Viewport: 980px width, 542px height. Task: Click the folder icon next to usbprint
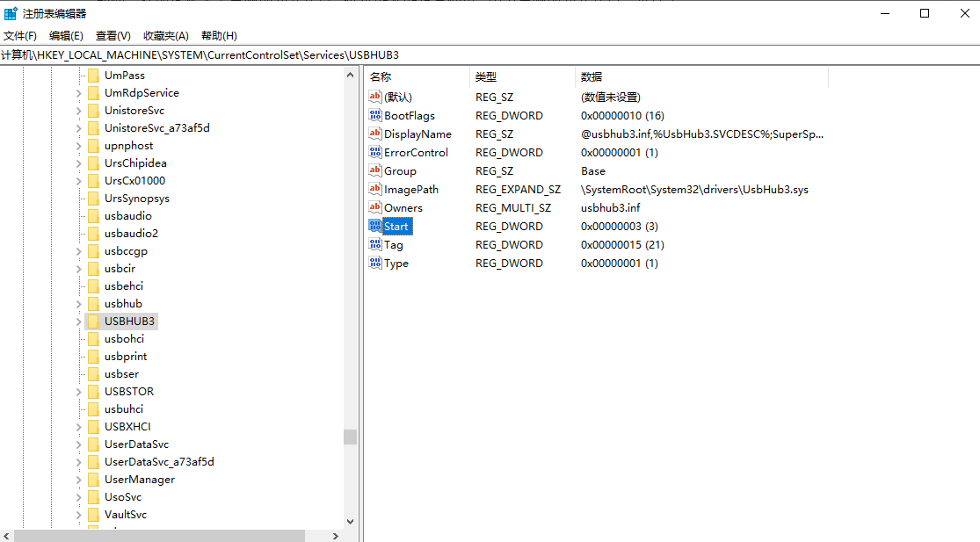[92, 356]
